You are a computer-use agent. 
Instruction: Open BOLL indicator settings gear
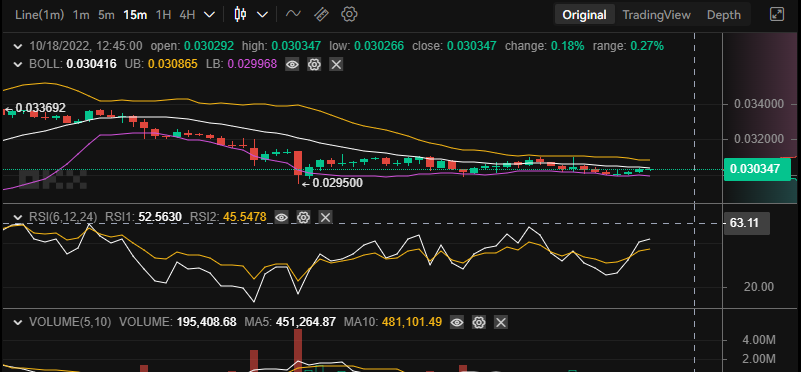(314, 64)
